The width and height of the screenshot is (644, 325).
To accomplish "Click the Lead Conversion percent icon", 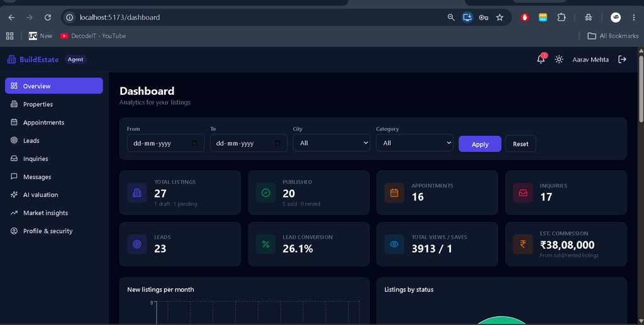I will click(266, 244).
